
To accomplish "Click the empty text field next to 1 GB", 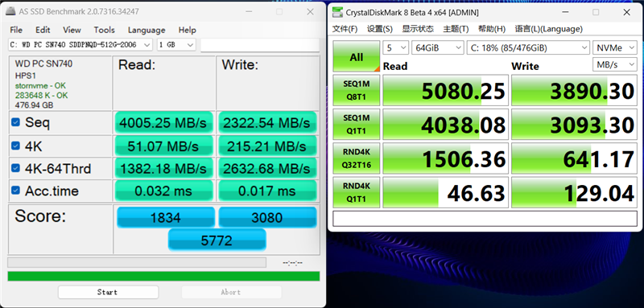I will pyautogui.click(x=260, y=45).
